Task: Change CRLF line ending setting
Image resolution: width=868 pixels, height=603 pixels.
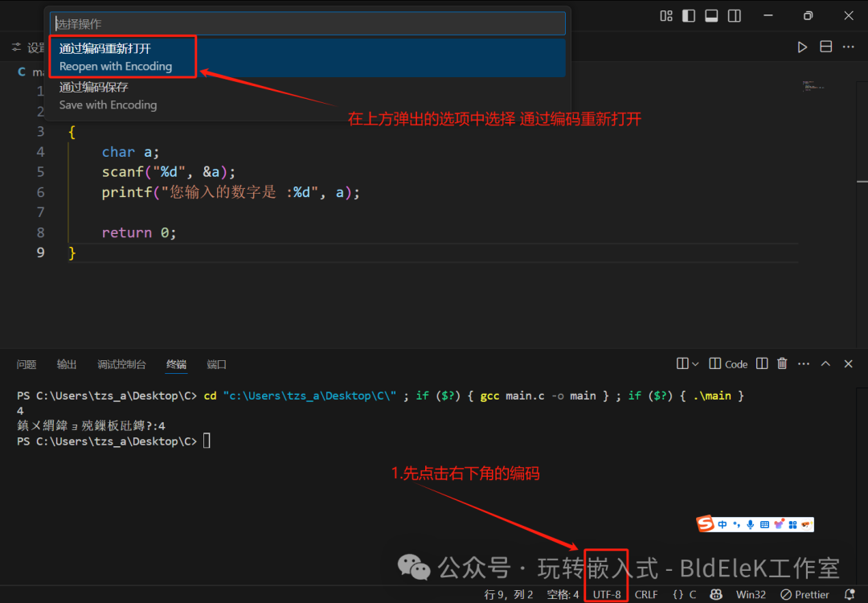Action: [x=646, y=595]
